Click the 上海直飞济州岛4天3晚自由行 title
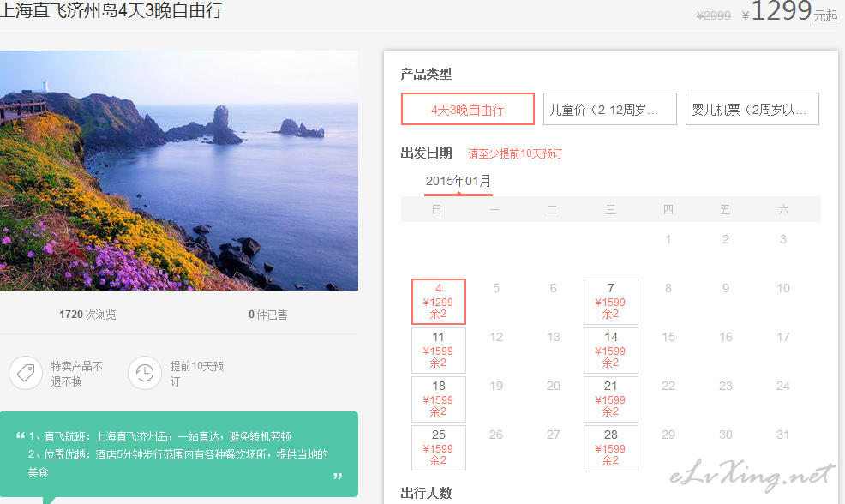Image resolution: width=845 pixels, height=504 pixels. click(x=112, y=12)
